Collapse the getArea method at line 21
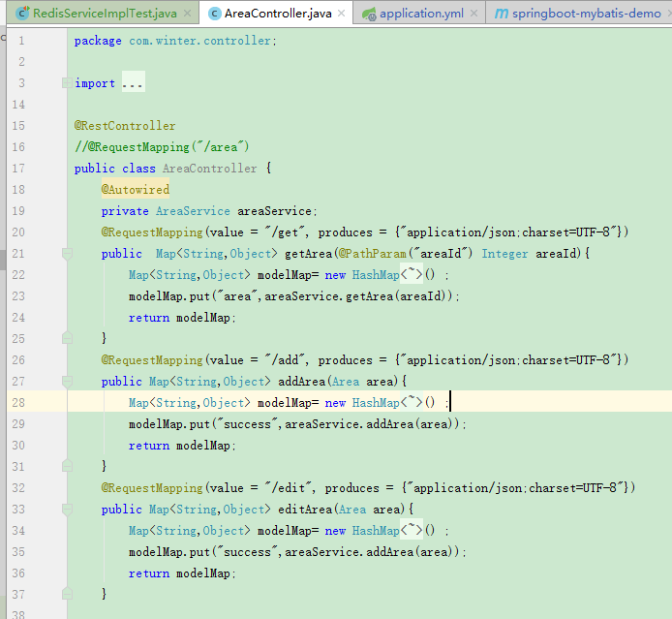 click(x=67, y=254)
